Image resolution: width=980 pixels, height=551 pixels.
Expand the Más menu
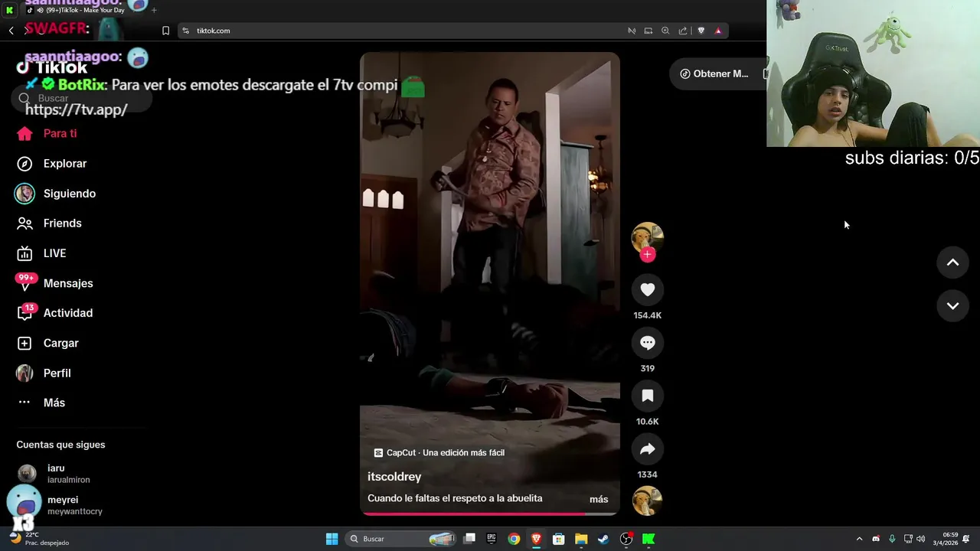click(x=41, y=403)
